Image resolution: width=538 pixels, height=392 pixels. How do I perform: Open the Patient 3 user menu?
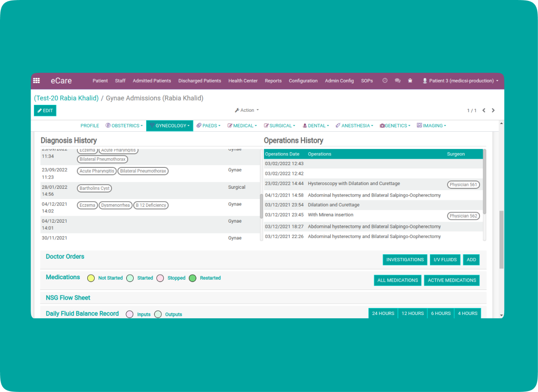click(x=460, y=81)
